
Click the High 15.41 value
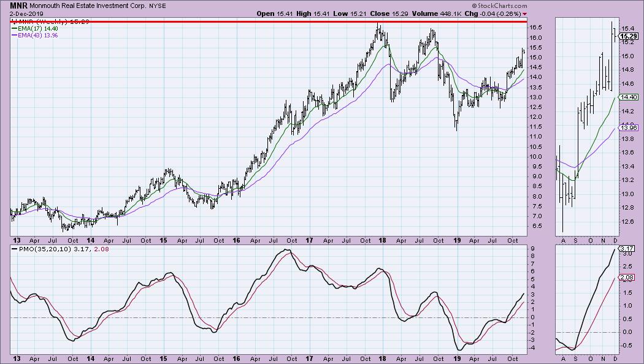tap(313, 13)
